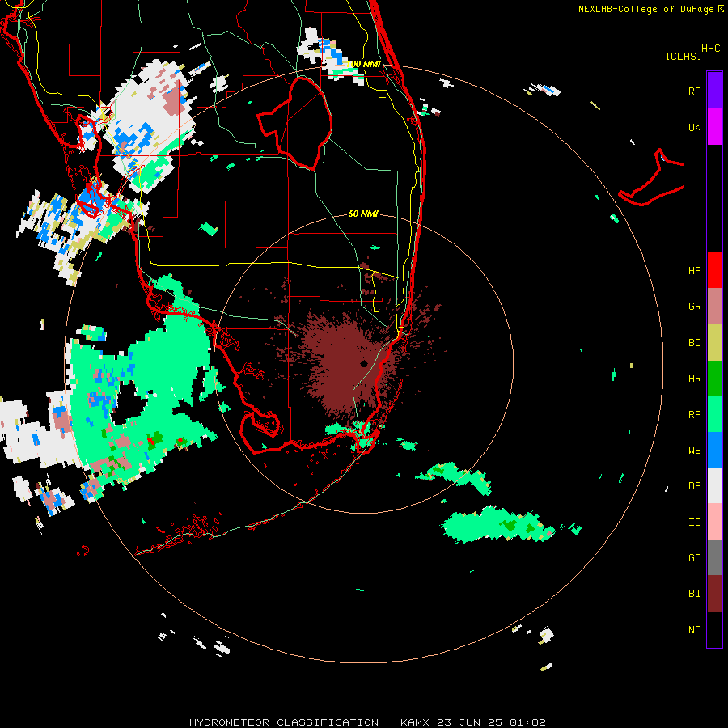The image size is (728, 728).
Task: Click the DS white legend swatch
Action: coord(714,485)
